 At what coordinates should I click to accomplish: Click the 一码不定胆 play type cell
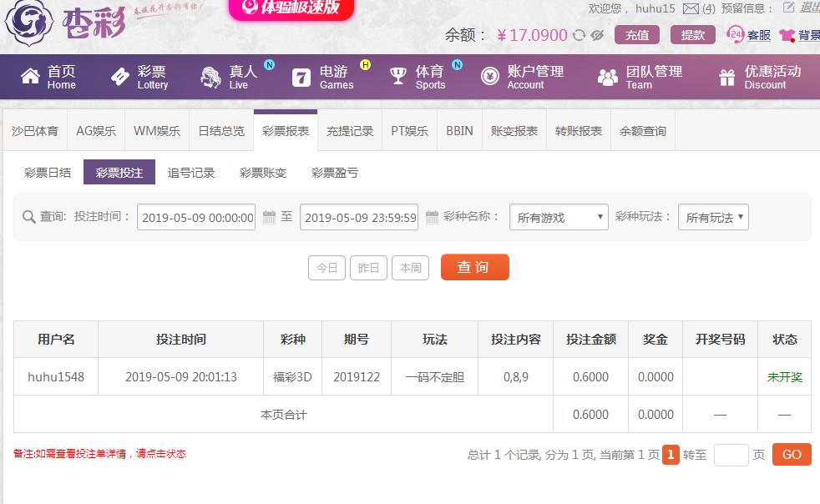pos(434,377)
